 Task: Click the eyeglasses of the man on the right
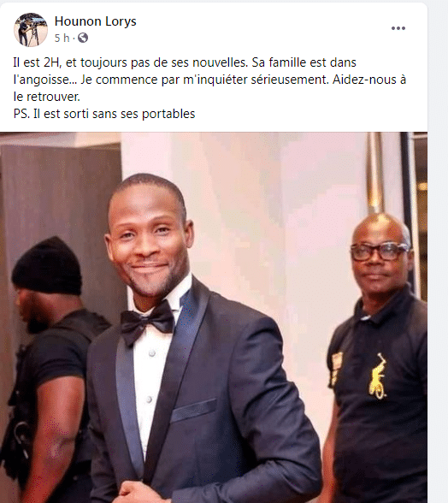point(380,251)
